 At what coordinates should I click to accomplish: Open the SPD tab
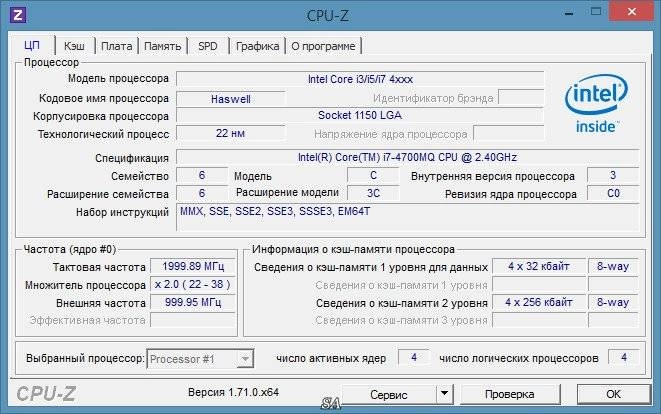pyautogui.click(x=208, y=46)
